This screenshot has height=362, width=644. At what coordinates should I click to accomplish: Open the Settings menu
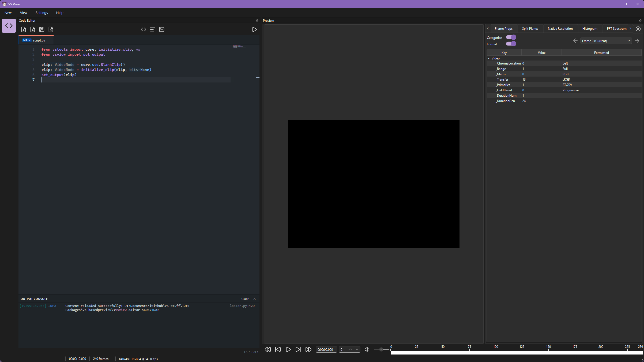click(x=42, y=13)
